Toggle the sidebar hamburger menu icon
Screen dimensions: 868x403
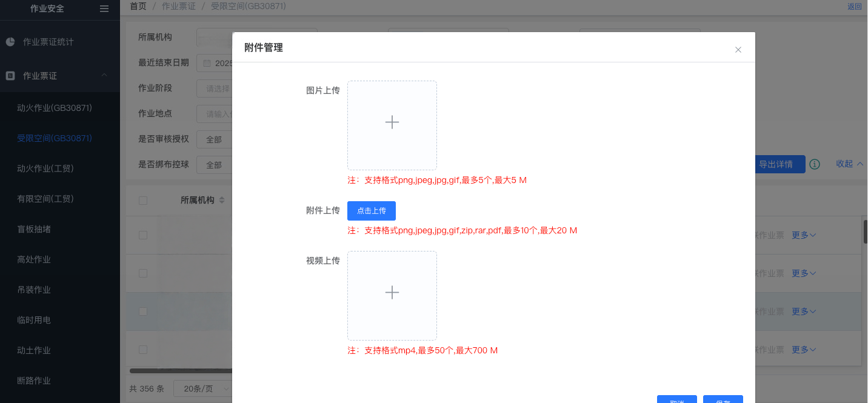104,8
